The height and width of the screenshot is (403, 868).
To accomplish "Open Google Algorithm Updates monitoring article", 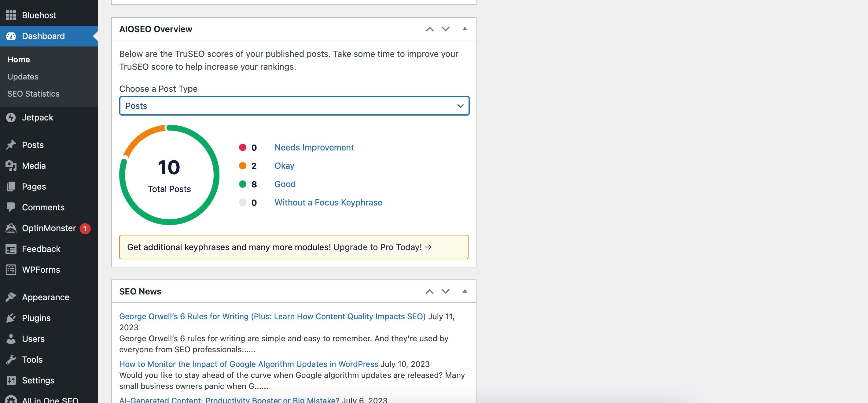I will 249,364.
